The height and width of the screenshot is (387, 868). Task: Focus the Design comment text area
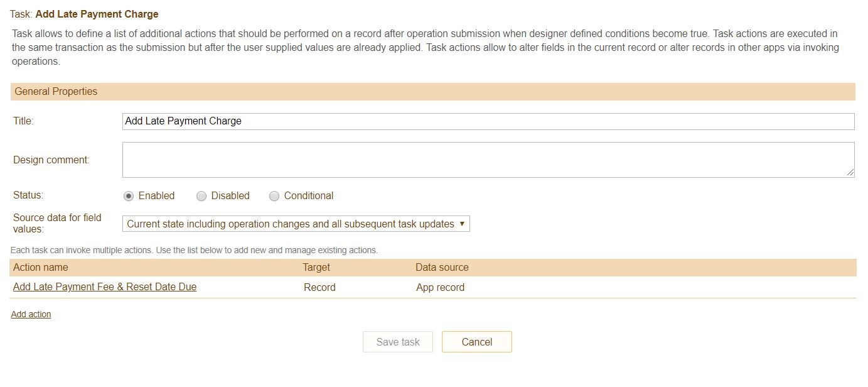(488, 160)
